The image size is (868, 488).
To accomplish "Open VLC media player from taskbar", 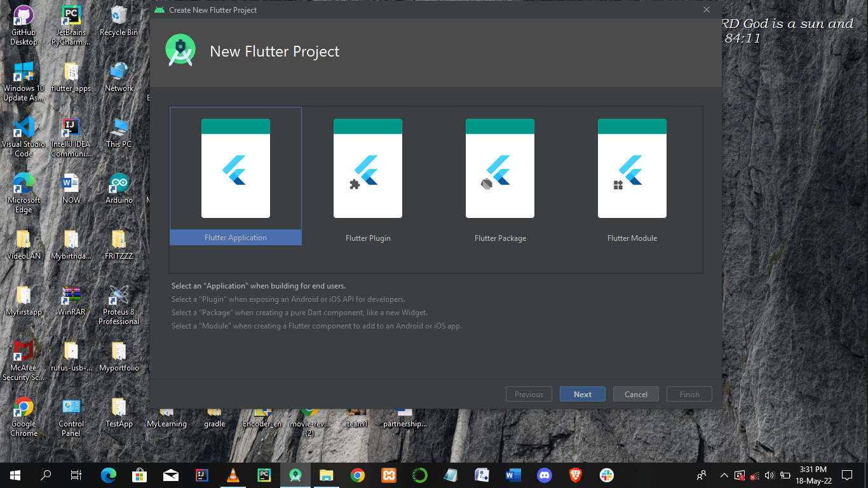I will coord(233,475).
